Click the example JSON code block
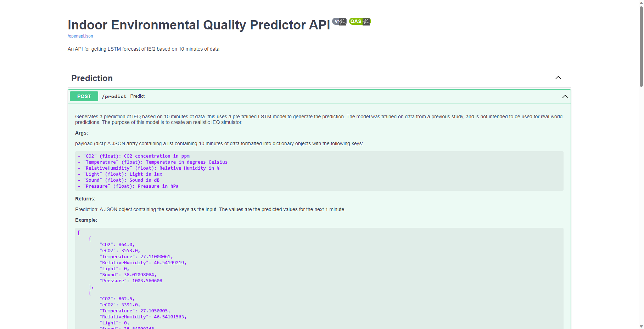The height and width of the screenshot is (329, 644). [x=319, y=278]
